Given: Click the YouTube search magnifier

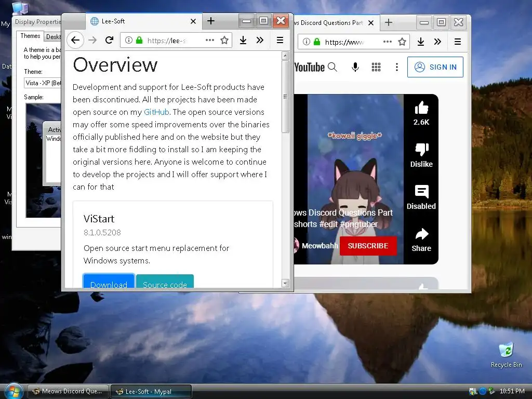Looking at the screenshot, I should pos(332,67).
